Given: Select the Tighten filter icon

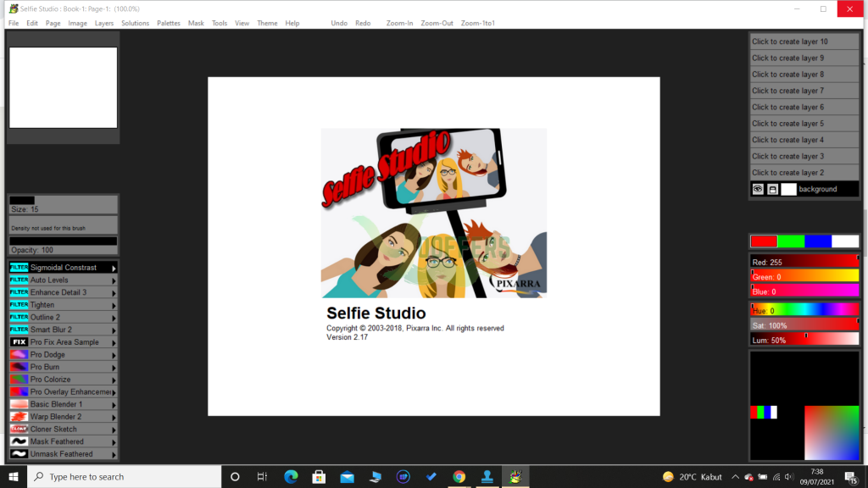Looking at the screenshot, I should (x=19, y=305).
